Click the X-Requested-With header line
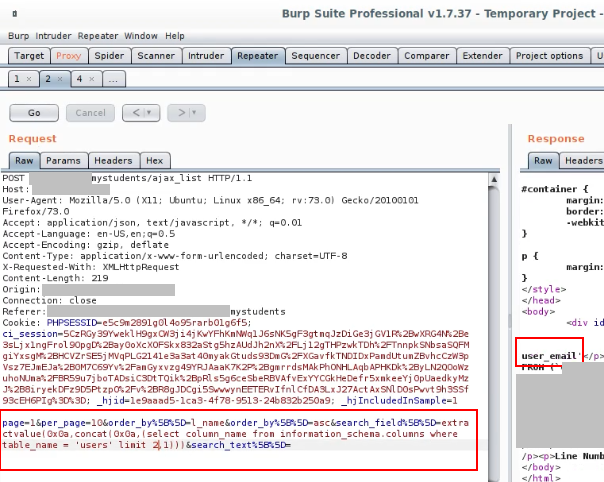The image size is (604, 482). point(91,267)
